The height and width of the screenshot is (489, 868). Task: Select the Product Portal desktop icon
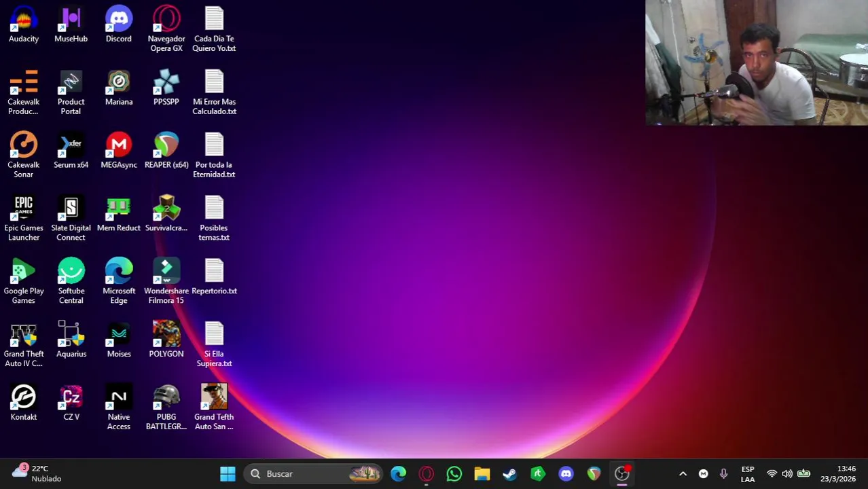pyautogui.click(x=71, y=92)
